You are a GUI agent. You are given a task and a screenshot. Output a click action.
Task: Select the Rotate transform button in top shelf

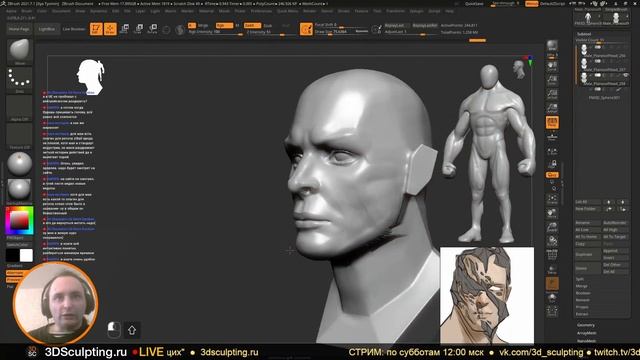coord(152,29)
